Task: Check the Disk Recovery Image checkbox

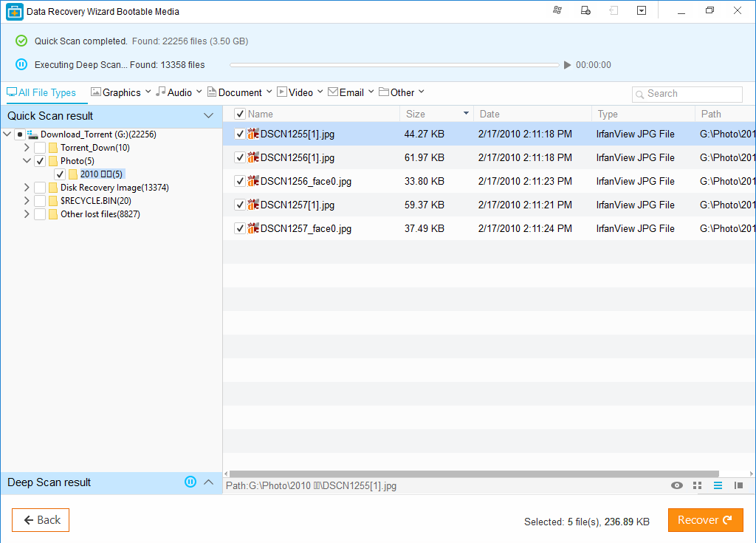Action: click(40, 187)
